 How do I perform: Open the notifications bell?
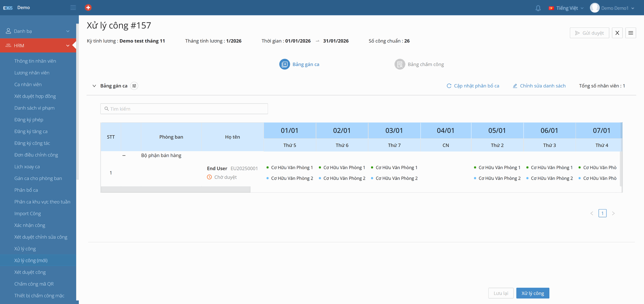coord(538,8)
